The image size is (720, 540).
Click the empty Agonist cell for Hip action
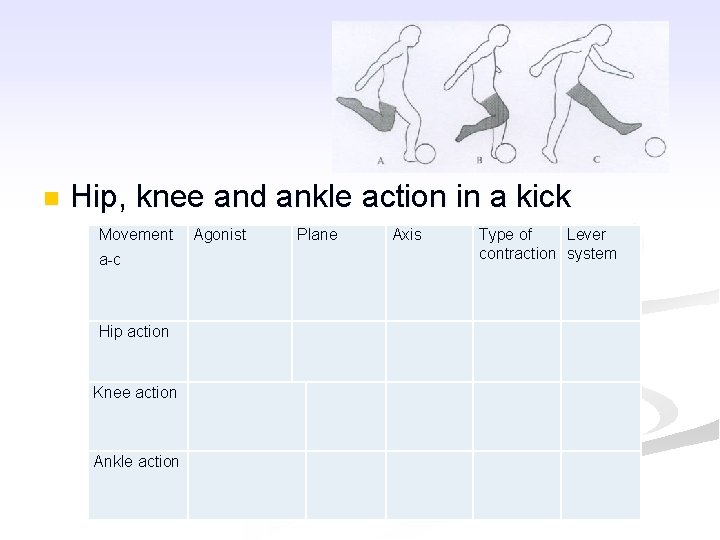(240, 351)
